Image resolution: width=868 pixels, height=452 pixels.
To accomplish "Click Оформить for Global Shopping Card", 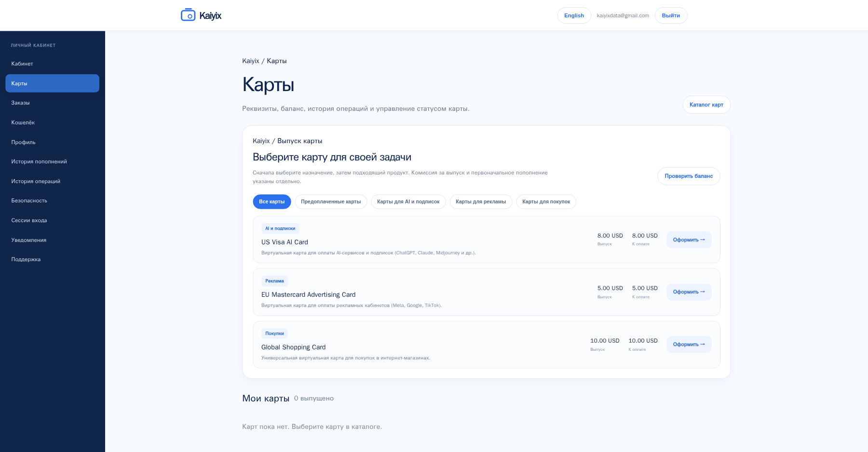I will (x=689, y=345).
